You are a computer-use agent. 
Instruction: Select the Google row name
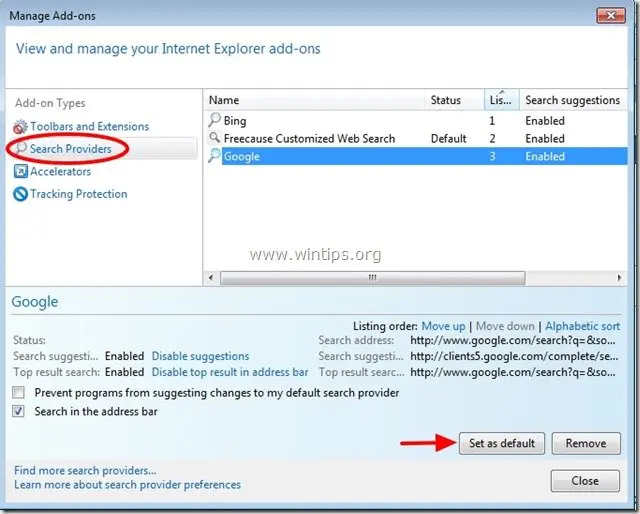click(242, 156)
